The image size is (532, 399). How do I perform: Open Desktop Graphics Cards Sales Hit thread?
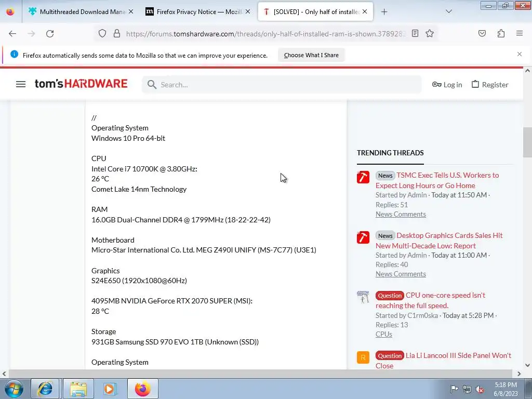click(440, 241)
